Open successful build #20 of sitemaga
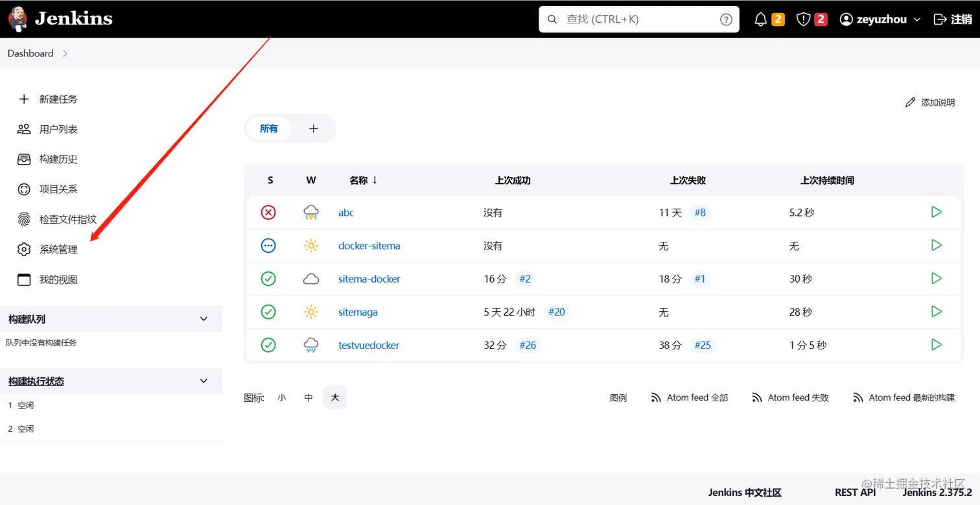 point(557,312)
